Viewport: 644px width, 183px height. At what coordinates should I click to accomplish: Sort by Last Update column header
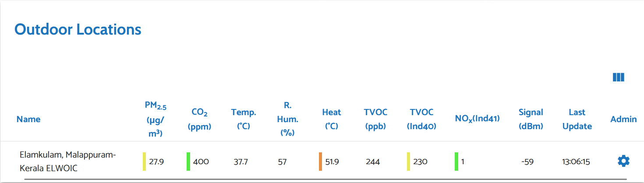pyautogui.click(x=577, y=119)
